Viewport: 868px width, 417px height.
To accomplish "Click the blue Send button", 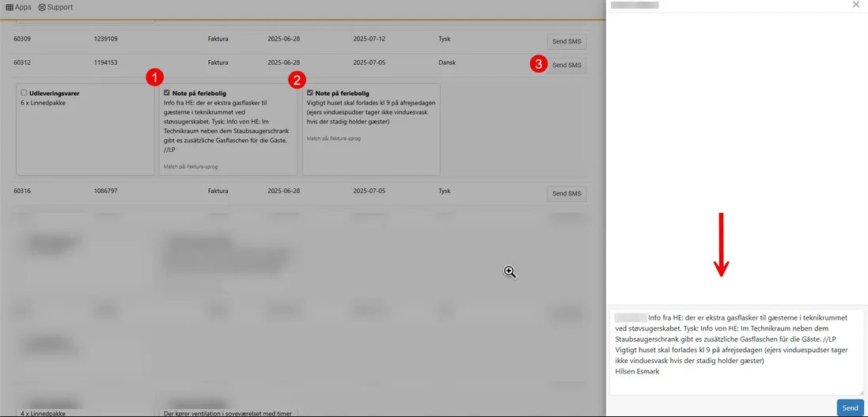I will 850,408.
